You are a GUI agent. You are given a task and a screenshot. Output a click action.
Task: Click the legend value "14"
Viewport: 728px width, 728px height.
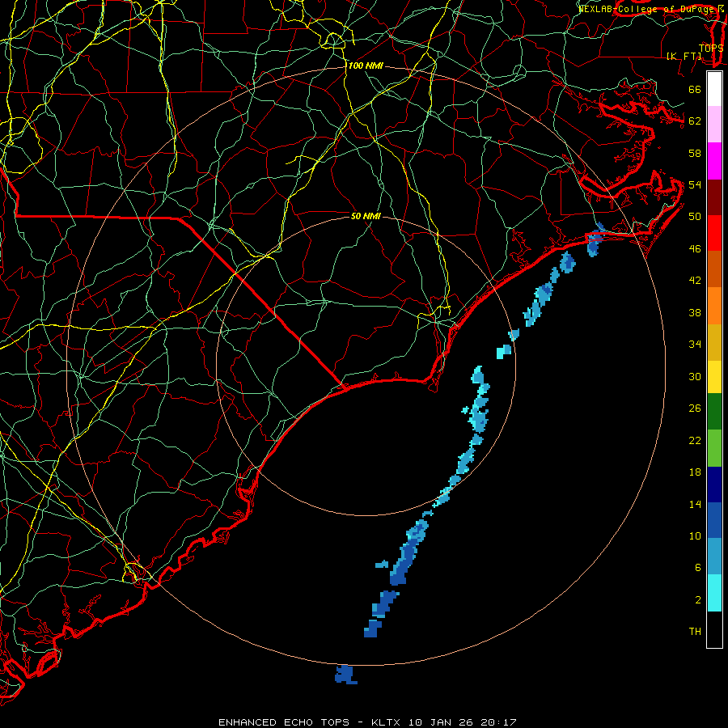[x=695, y=504]
